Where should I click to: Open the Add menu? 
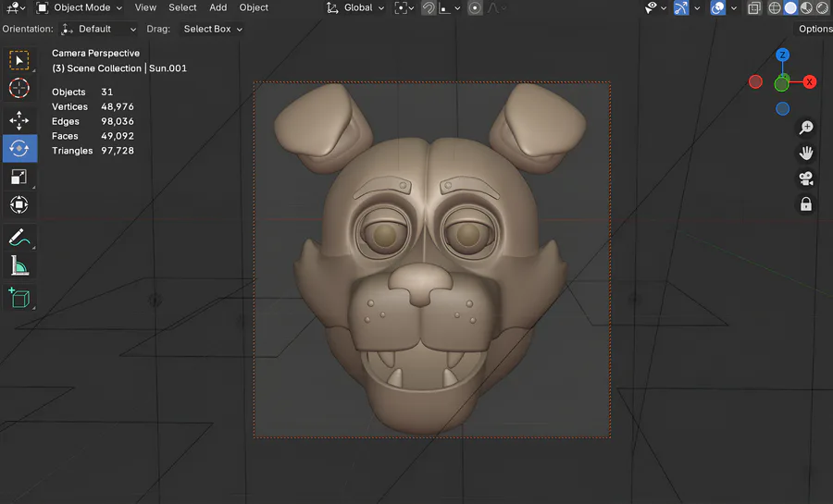[x=218, y=7]
